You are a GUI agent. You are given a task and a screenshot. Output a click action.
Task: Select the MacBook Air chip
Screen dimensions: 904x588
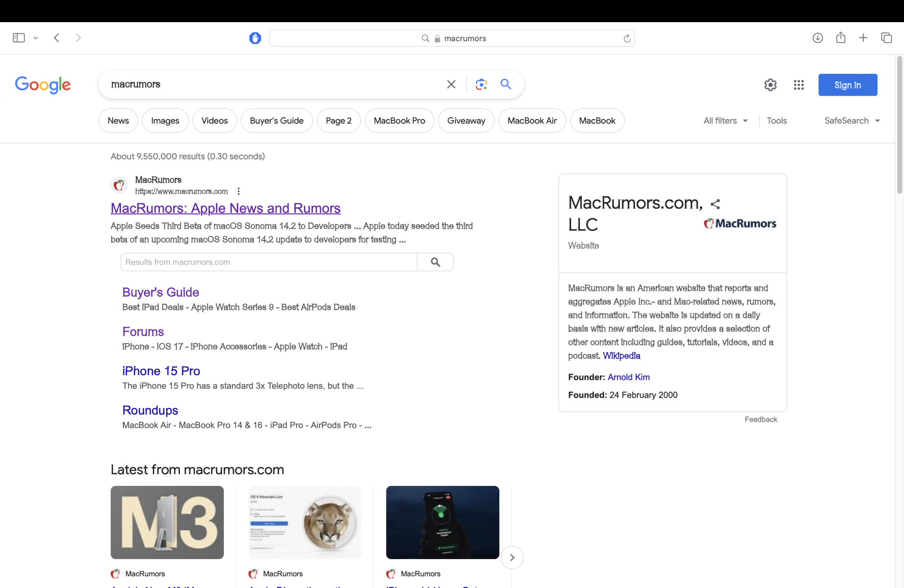coord(532,121)
